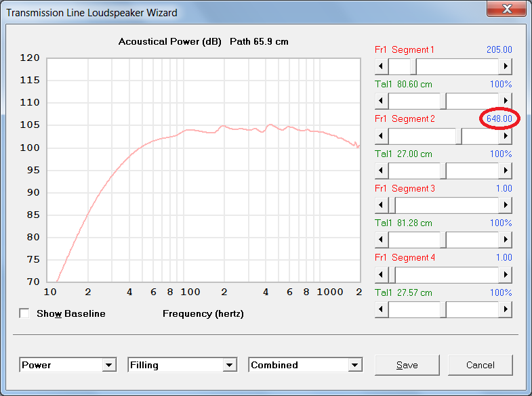This screenshot has width=532, height=396.
Task: Increase Fr1 Segment 3 using right arrow
Action: [x=505, y=205]
